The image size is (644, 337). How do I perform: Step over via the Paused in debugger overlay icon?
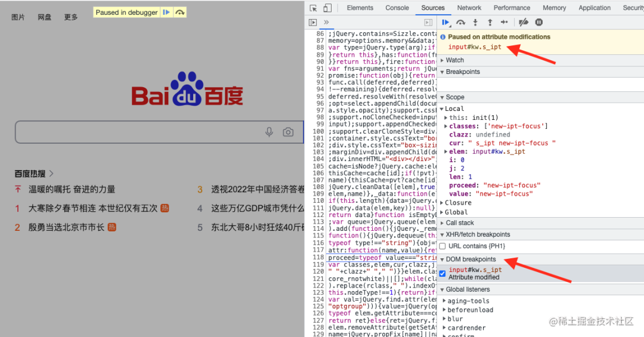point(180,13)
